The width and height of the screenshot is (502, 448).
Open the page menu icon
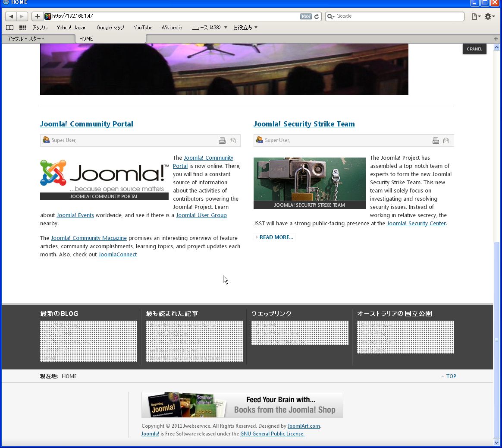[x=476, y=16]
